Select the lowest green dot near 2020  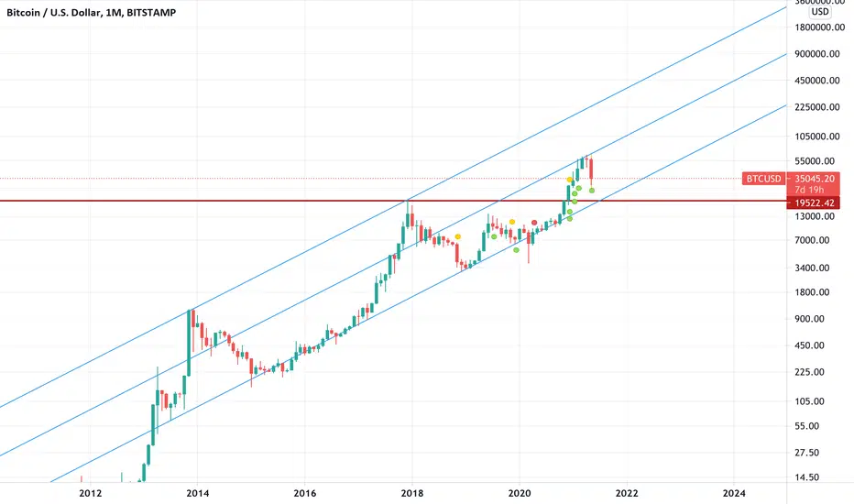pyautogui.click(x=516, y=250)
